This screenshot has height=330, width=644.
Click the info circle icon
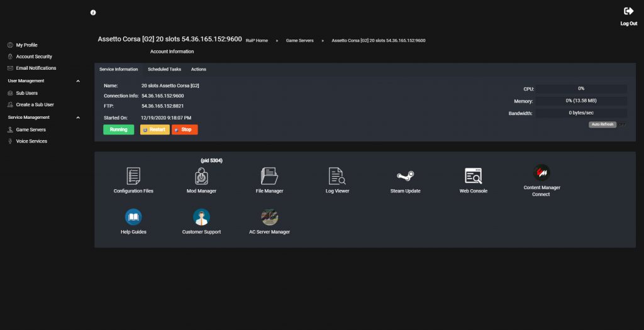(x=93, y=13)
